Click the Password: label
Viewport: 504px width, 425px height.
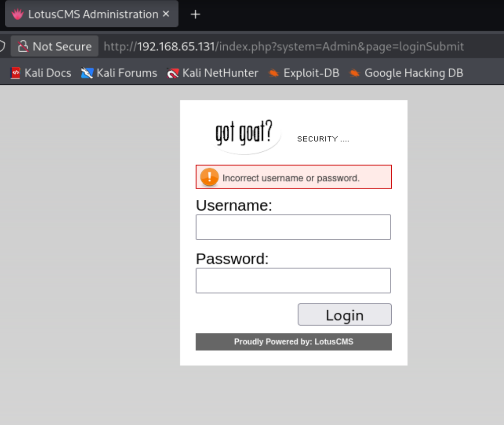(232, 259)
